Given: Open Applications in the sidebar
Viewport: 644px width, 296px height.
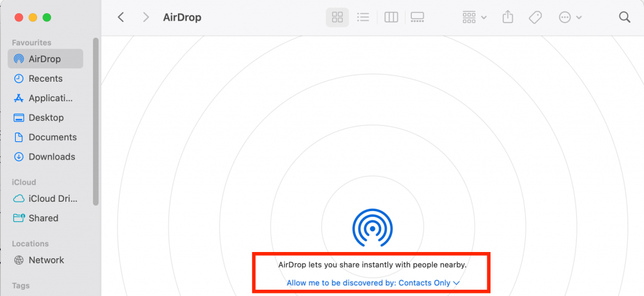Looking at the screenshot, I should click(45, 98).
